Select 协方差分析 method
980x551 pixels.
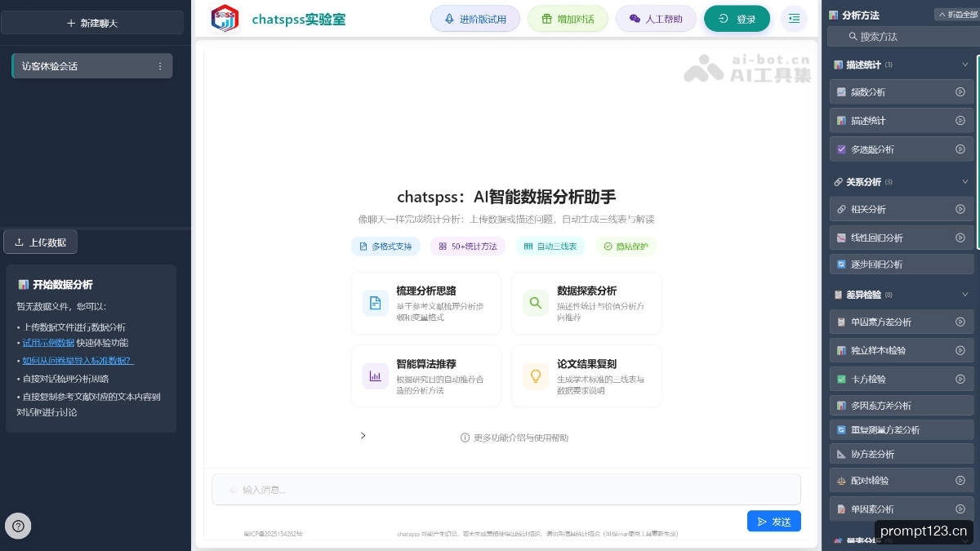coord(902,455)
